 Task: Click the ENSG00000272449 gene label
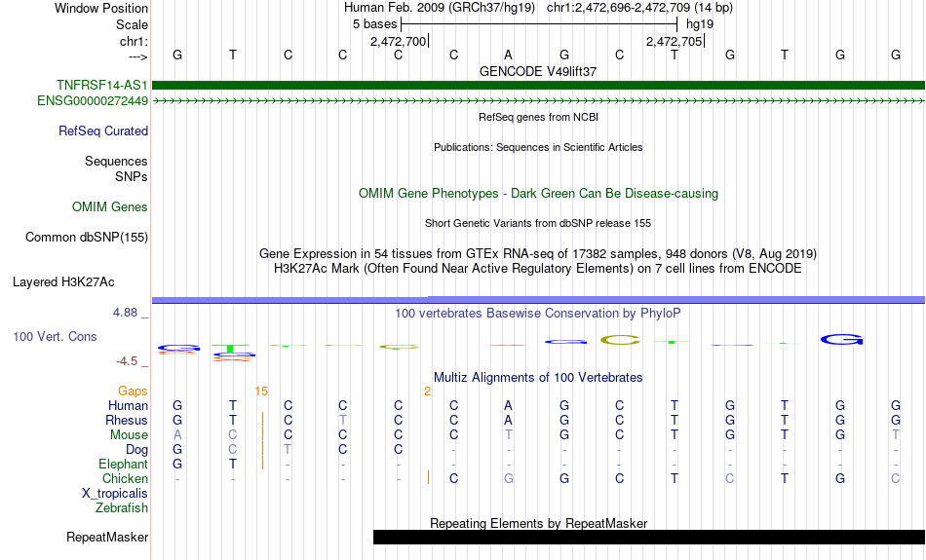tap(93, 101)
